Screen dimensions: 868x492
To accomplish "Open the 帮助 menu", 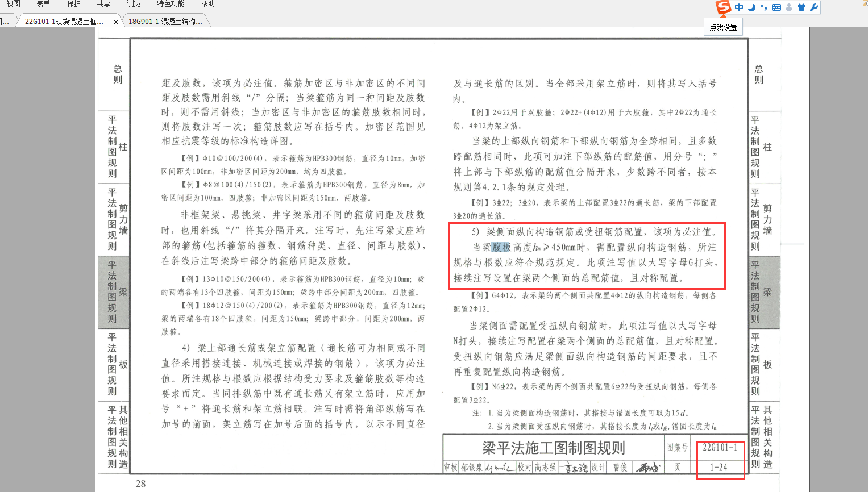I will coord(208,3).
